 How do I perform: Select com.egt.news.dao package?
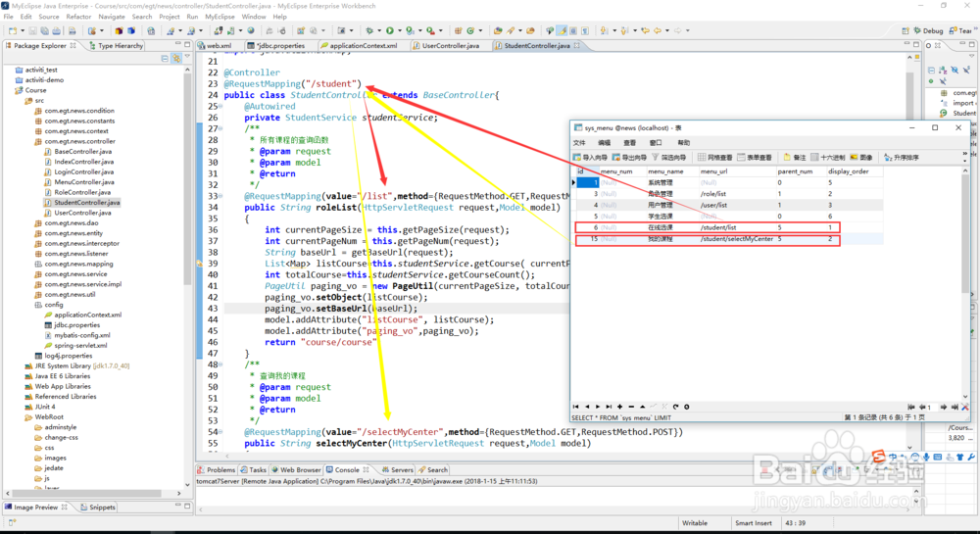pyautogui.click(x=67, y=223)
